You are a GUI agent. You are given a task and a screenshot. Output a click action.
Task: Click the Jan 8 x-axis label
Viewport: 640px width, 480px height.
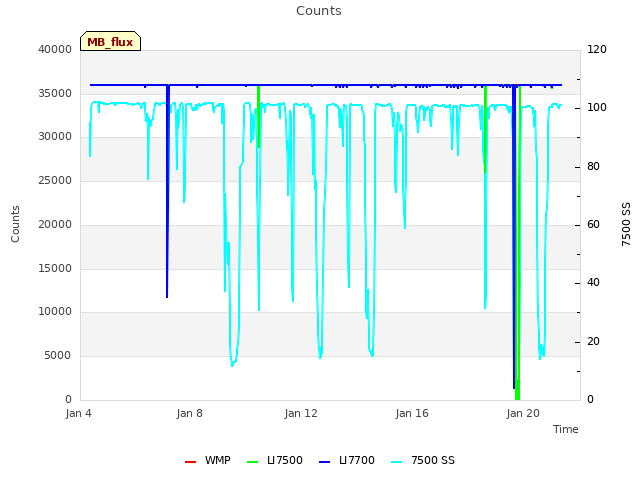coord(189,413)
